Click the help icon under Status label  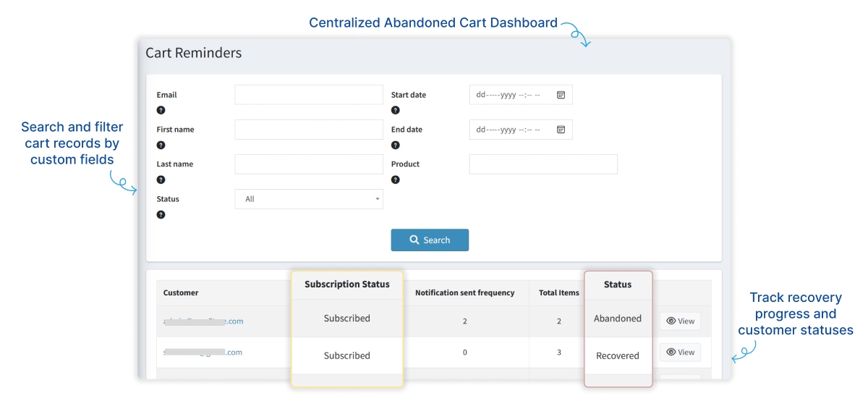pos(161,214)
